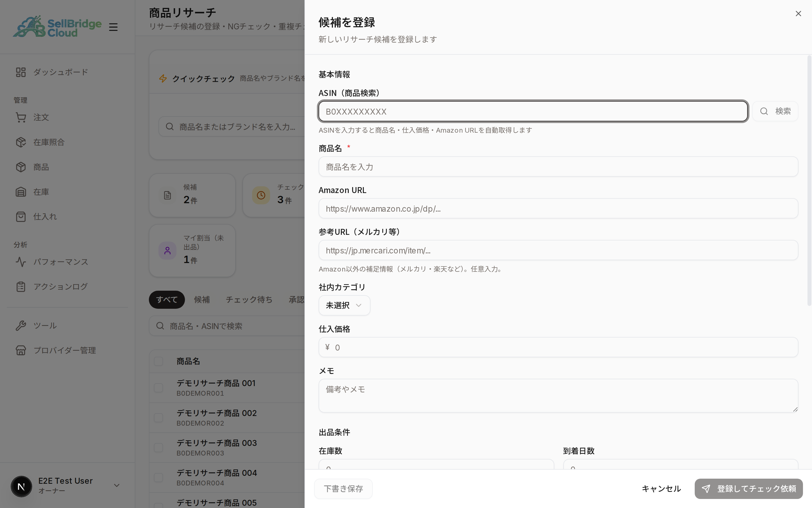Tick the table header select-all checkbox
This screenshot has height=508, width=812.
tap(158, 362)
